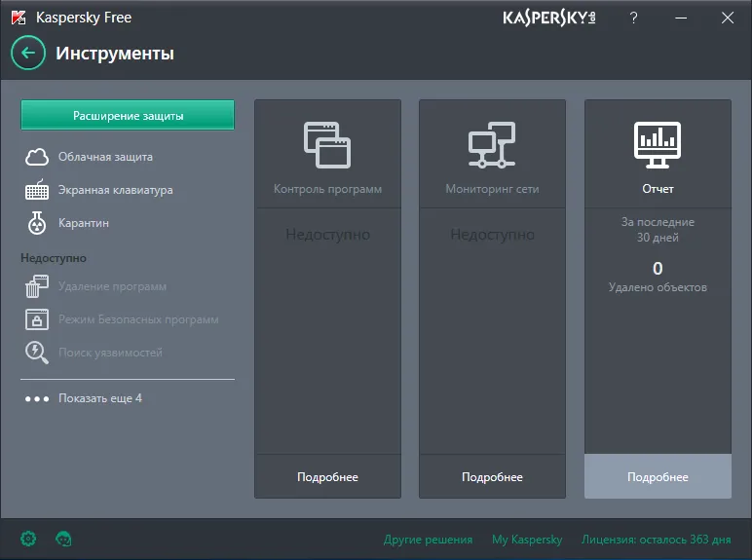Open Quarantine using the biohazard flask icon
The height and width of the screenshot is (560, 752).
tap(37, 223)
